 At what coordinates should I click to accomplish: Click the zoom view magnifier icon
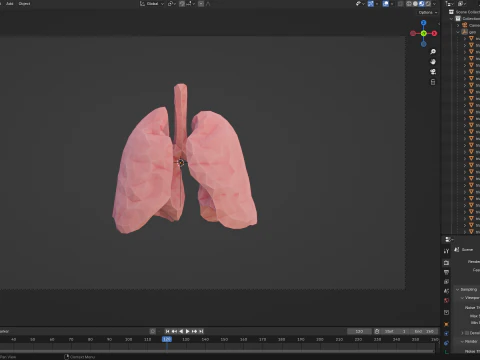click(x=433, y=52)
